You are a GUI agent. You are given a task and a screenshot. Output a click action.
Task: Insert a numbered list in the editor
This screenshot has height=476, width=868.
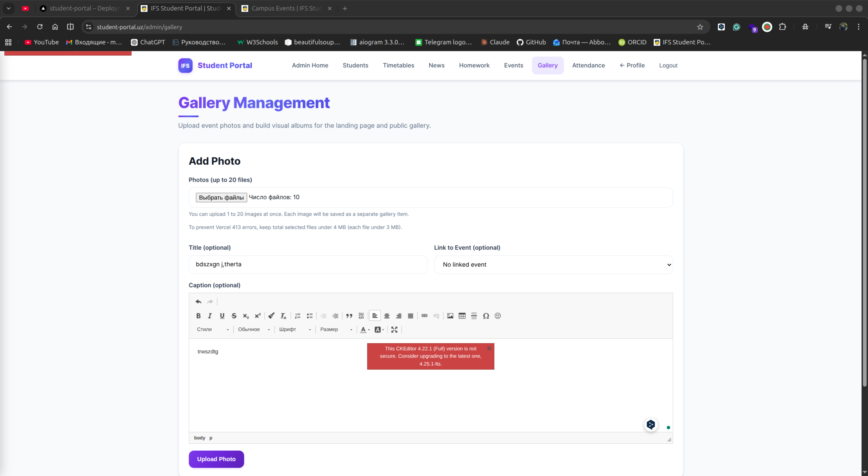click(298, 316)
